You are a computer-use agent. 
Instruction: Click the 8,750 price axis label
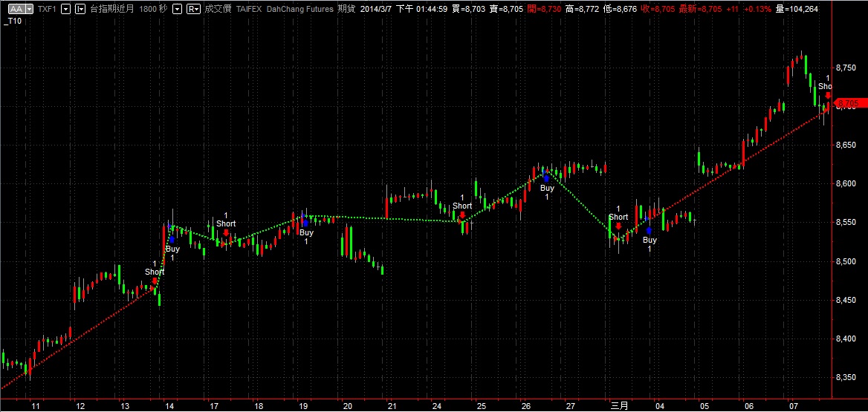pos(847,68)
